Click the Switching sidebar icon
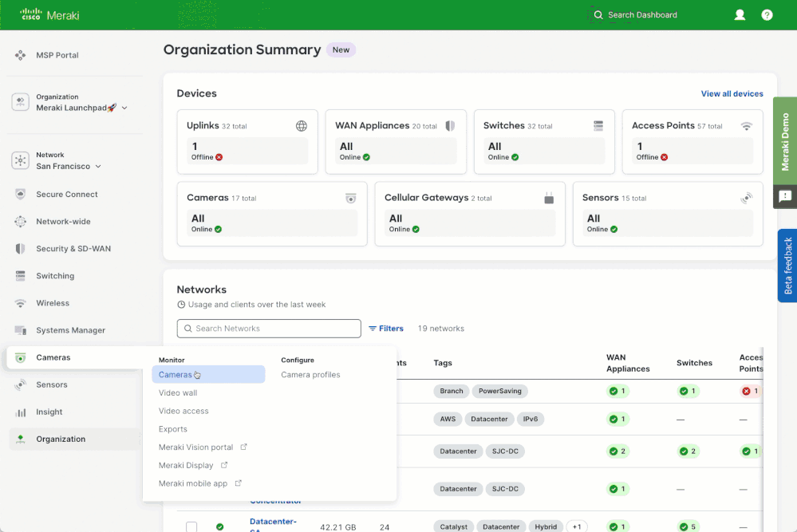The width and height of the screenshot is (797, 532). coord(20,276)
